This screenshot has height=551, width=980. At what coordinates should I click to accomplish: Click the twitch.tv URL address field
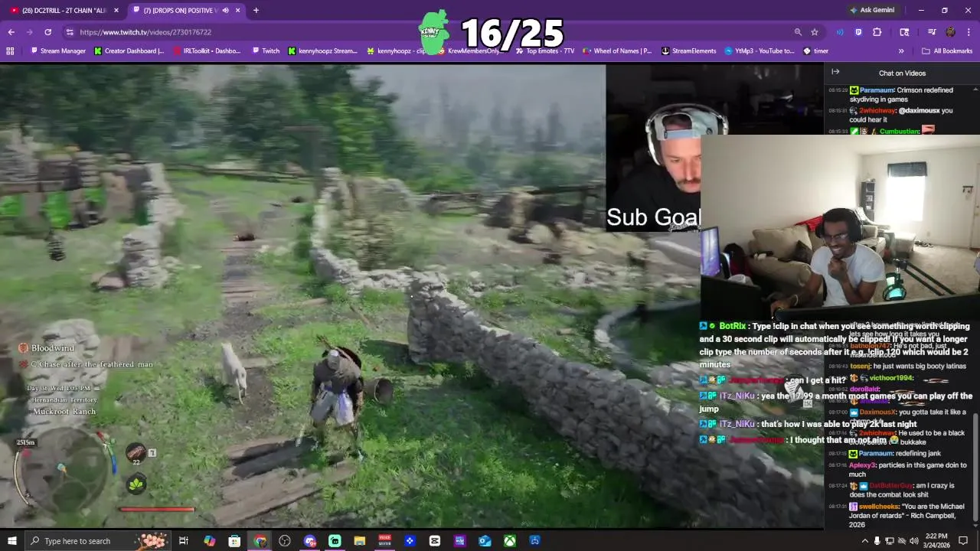[429, 32]
